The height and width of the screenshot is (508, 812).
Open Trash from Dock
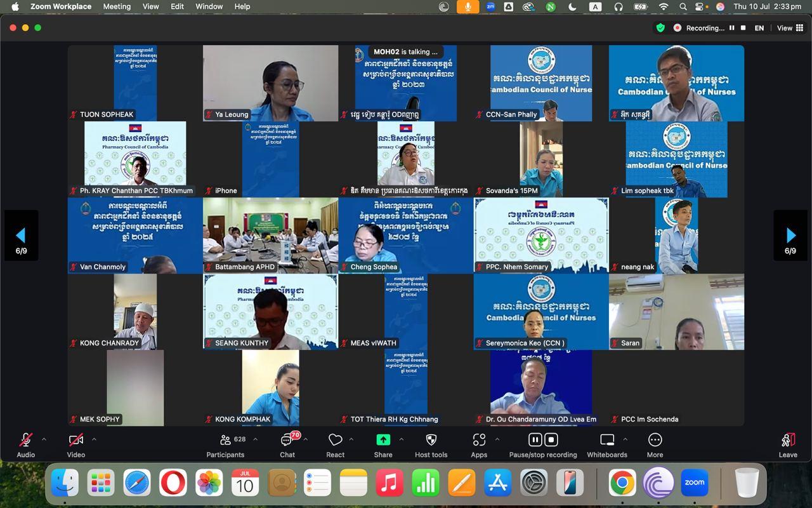747,483
